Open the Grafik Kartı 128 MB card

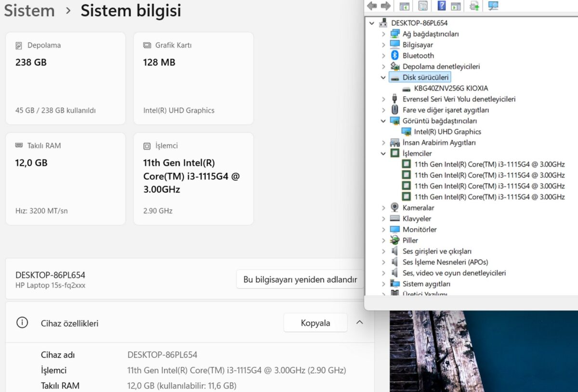194,78
